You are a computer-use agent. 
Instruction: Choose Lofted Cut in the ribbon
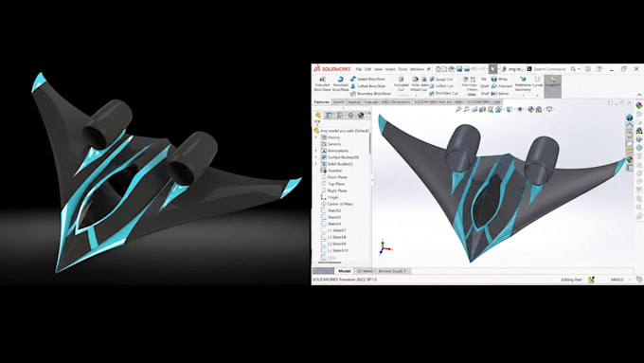[x=441, y=86]
